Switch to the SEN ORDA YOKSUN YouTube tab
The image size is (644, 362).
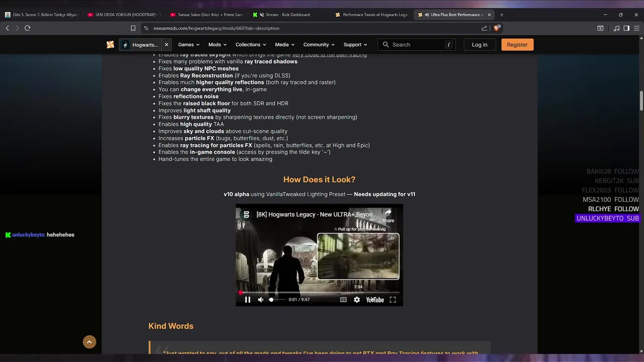click(124, 15)
